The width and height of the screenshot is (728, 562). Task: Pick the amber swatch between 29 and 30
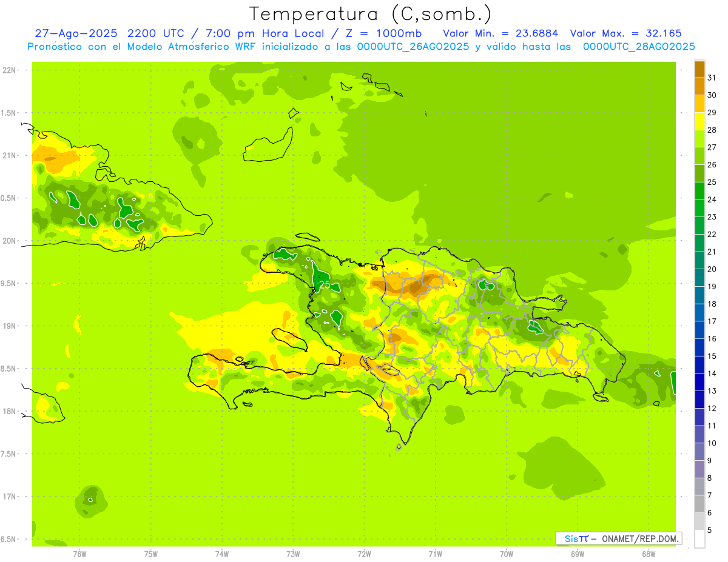pyautogui.click(x=700, y=104)
